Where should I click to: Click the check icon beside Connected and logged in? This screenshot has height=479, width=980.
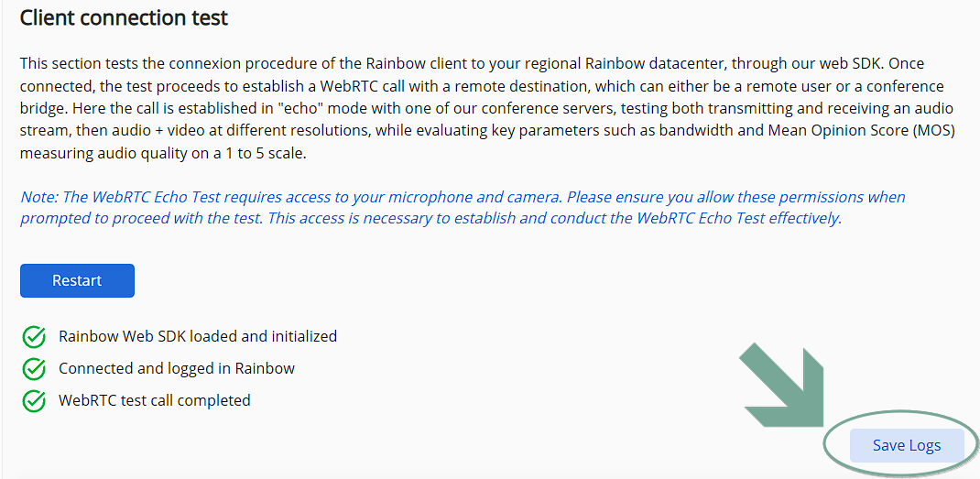[x=34, y=369]
